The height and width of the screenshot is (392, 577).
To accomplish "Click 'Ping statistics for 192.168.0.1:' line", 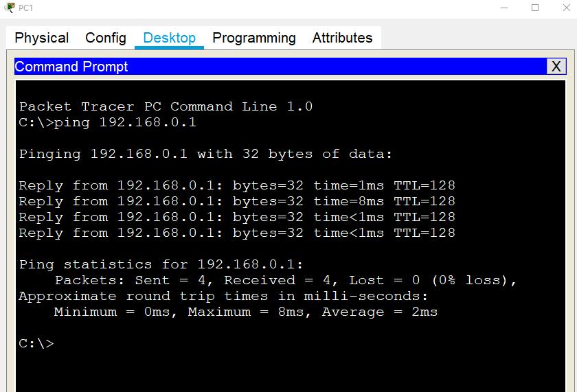I will (161, 264).
